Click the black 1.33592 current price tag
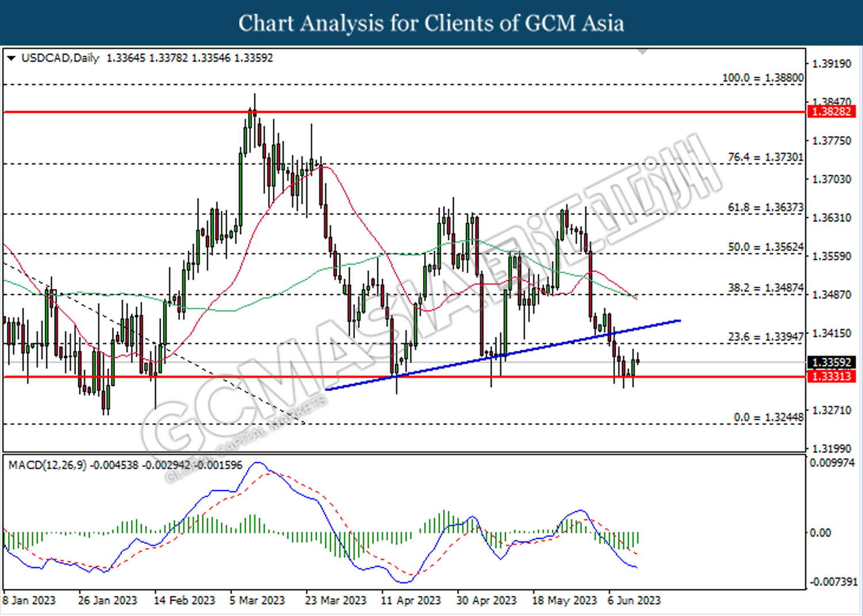The image size is (863, 616). click(x=831, y=362)
